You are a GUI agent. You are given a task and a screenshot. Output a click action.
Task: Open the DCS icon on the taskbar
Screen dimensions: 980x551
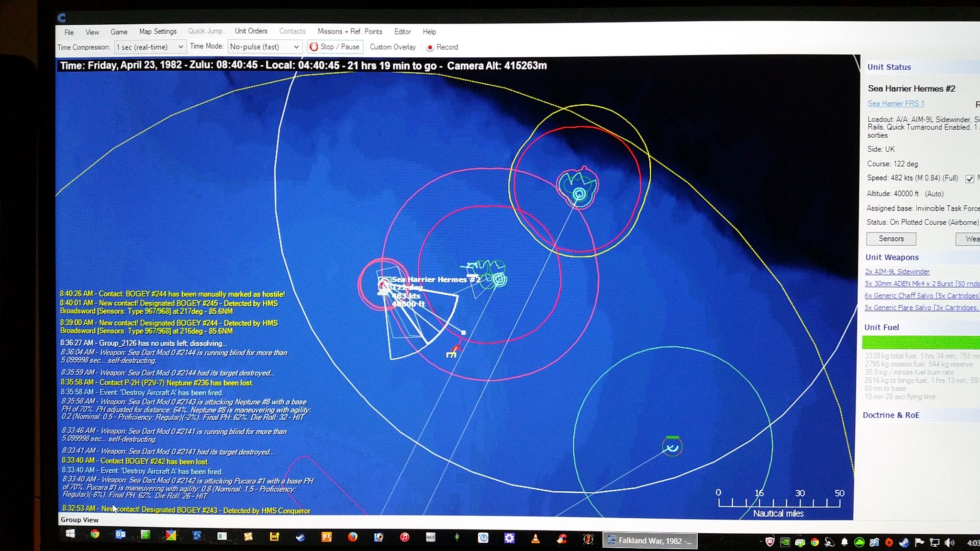point(431,538)
